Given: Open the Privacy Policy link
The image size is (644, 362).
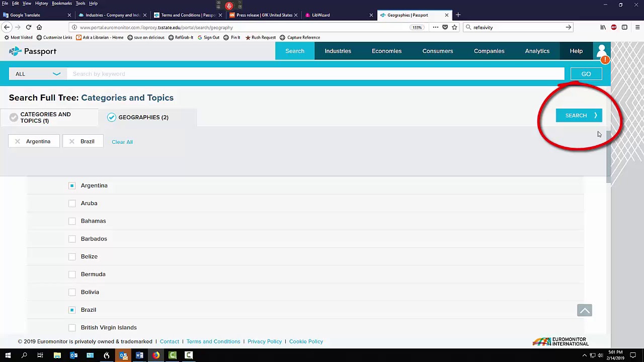Looking at the screenshot, I should pos(265,341).
